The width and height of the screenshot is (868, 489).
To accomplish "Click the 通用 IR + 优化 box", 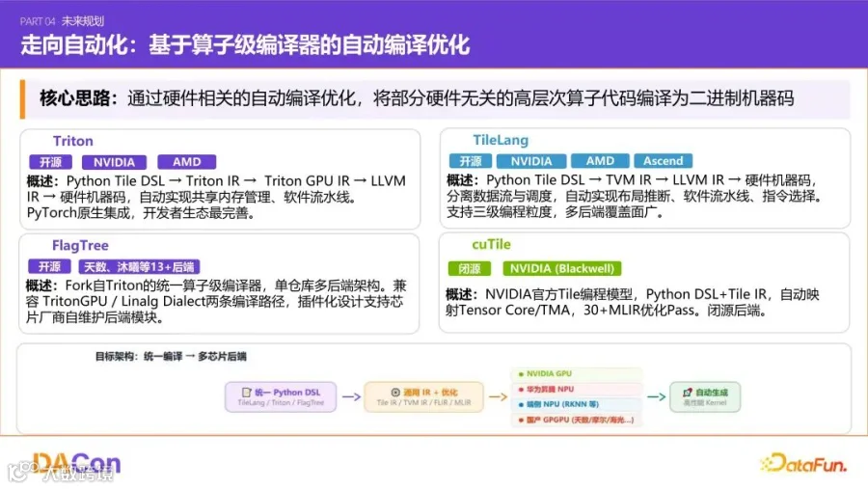I will pyautogui.click(x=423, y=396).
